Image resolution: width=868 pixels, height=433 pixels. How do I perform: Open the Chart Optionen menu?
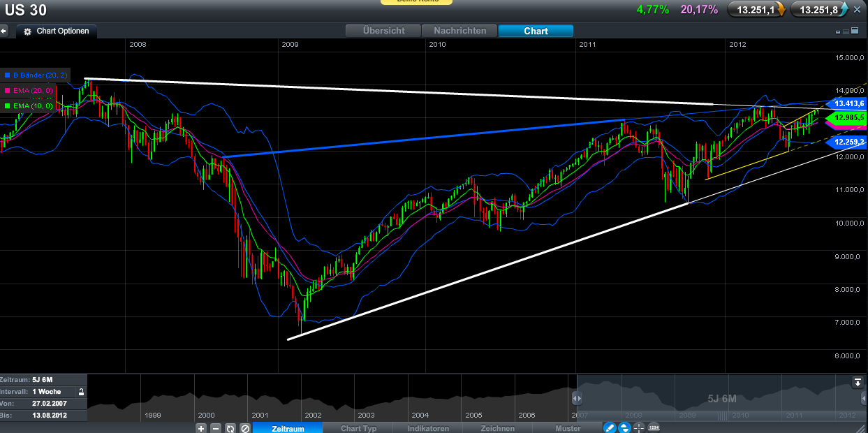[57, 31]
